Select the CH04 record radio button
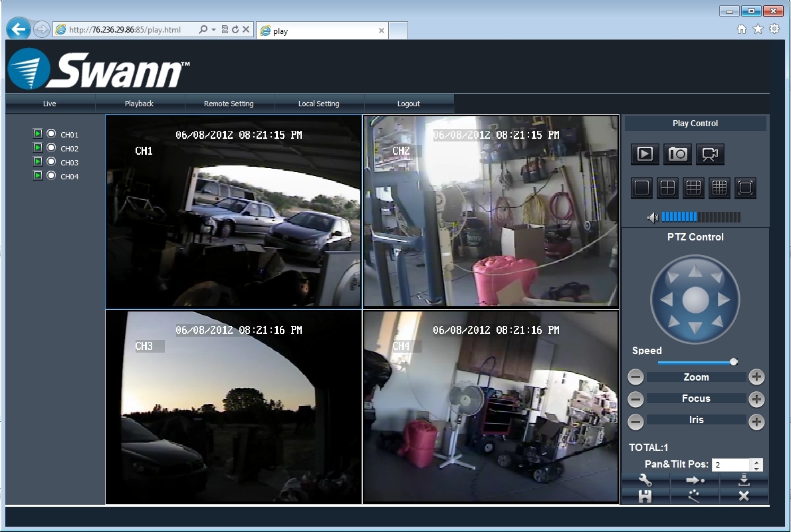Image resolution: width=791 pixels, height=532 pixels. click(x=51, y=176)
